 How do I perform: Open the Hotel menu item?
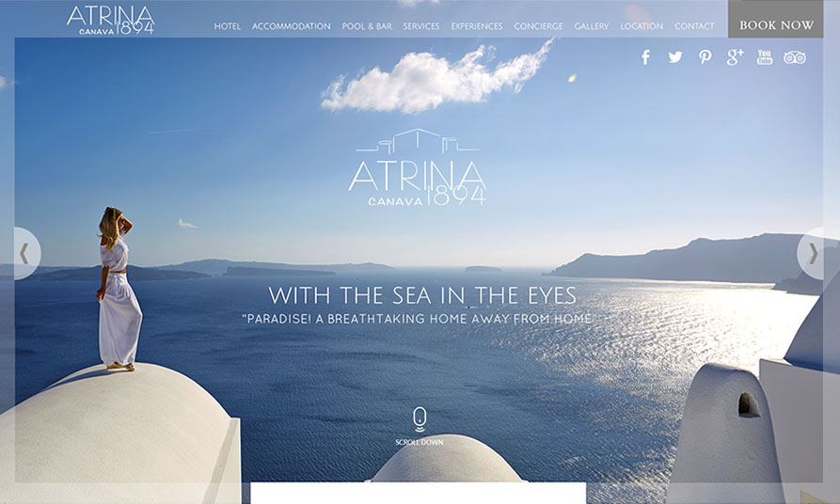(227, 26)
